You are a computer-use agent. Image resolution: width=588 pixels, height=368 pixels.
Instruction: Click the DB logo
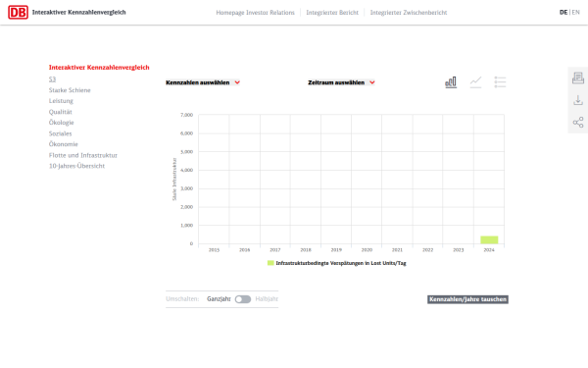18,13
